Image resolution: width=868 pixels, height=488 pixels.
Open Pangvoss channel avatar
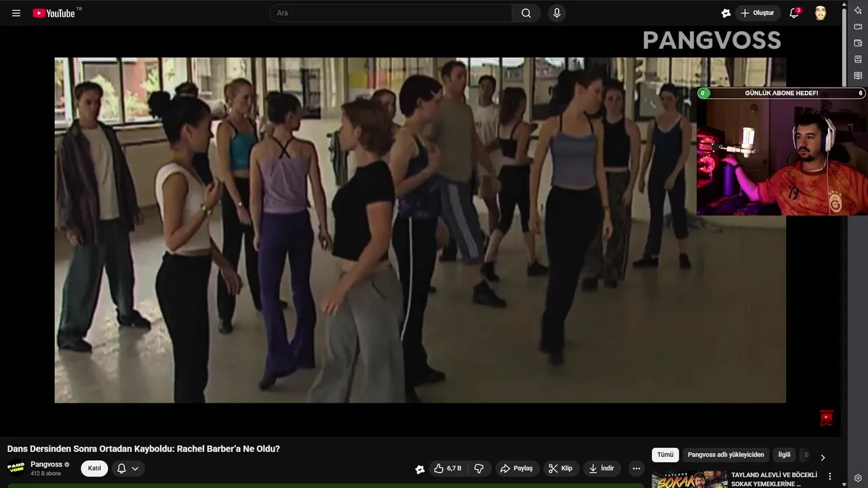[16, 468]
